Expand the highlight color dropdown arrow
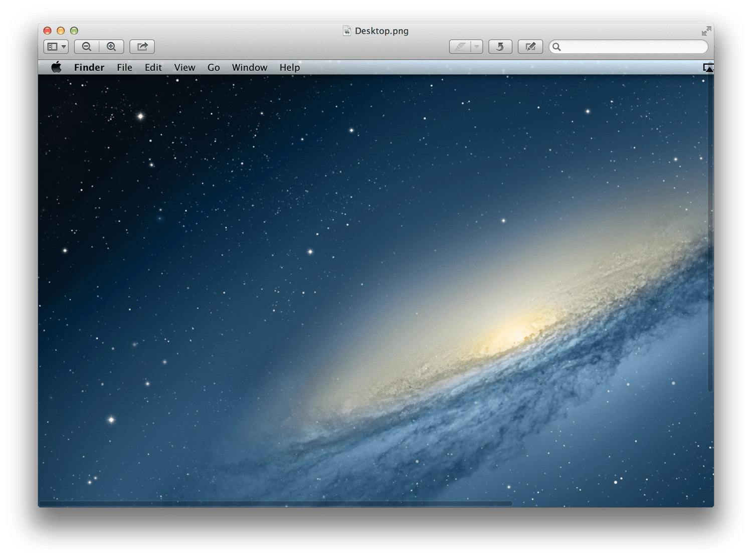This screenshot has height=560, width=752. click(476, 47)
